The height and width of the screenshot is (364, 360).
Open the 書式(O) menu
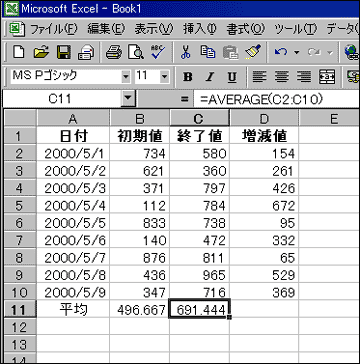click(246, 29)
